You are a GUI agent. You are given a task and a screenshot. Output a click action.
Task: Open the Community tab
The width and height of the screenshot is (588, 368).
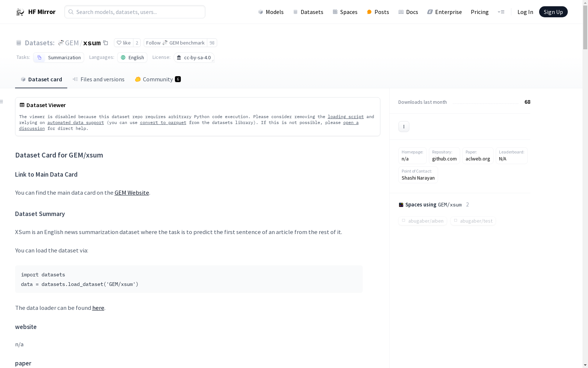pyautogui.click(x=158, y=79)
